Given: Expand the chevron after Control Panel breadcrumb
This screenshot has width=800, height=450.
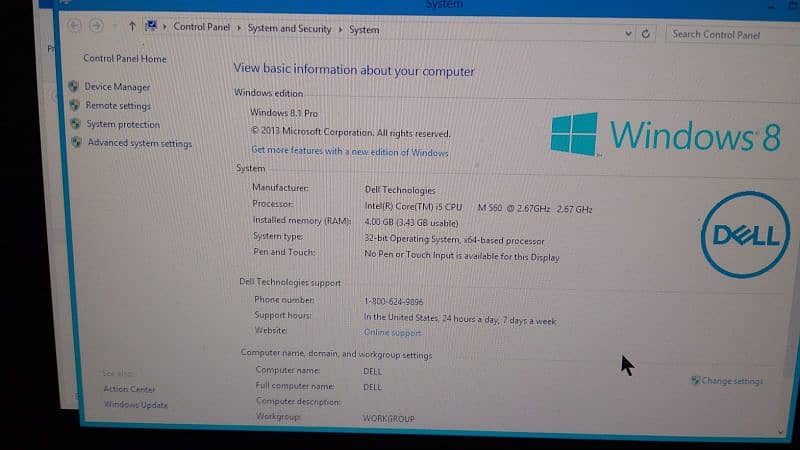Looking at the screenshot, I should [238, 28].
